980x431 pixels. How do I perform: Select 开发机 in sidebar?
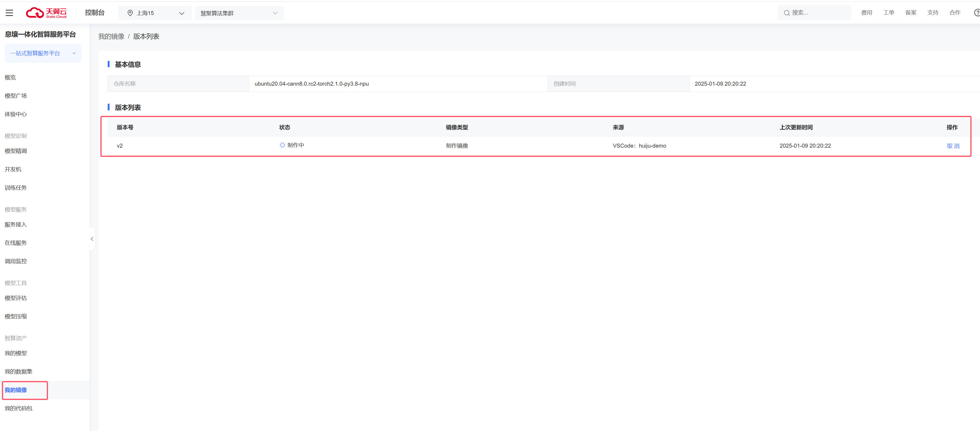coord(13,169)
